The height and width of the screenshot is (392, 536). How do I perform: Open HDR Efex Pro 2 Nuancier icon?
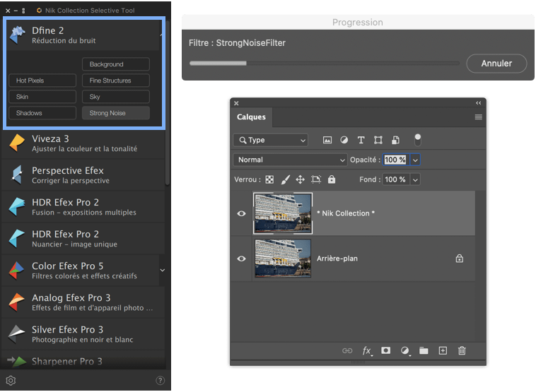coord(17,238)
